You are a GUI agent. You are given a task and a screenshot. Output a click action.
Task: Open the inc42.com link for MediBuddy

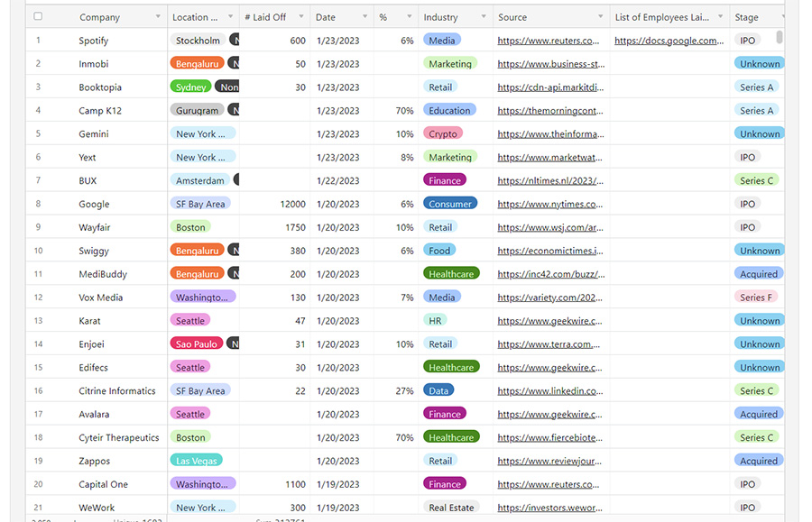point(551,274)
